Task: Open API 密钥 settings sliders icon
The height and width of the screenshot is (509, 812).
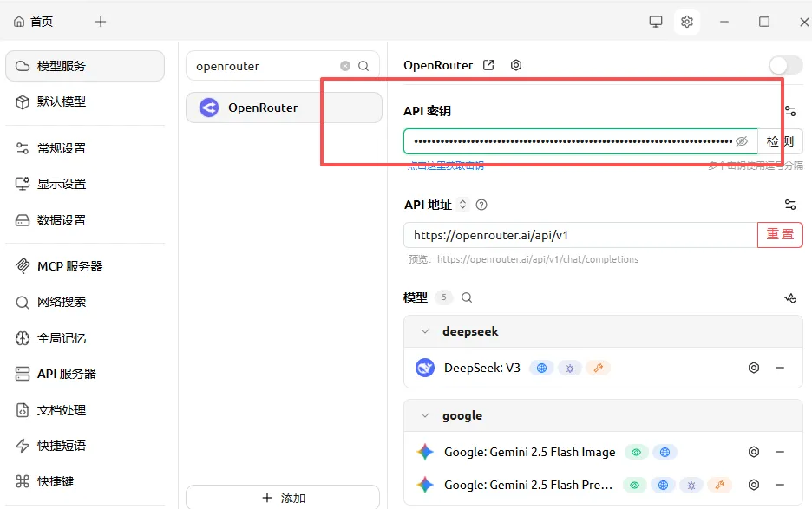Action: pos(790,111)
